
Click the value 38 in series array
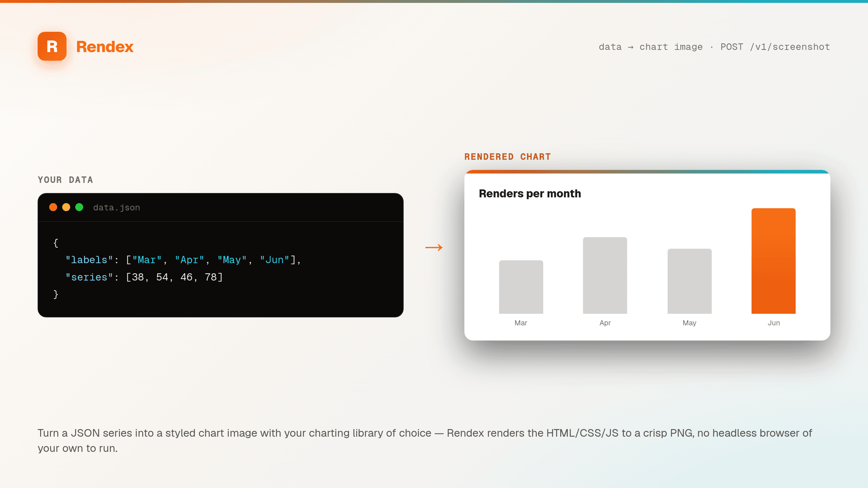(x=138, y=277)
